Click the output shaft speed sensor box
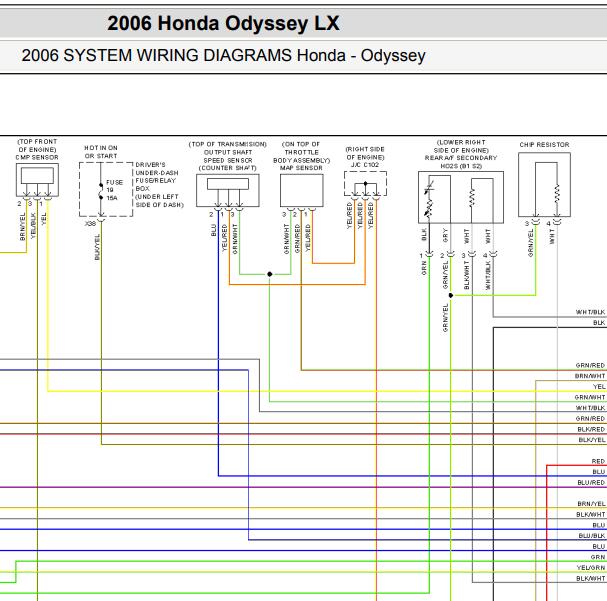The height and width of the screenshot is (601, 607). pyautogui.click(x=228, y=190)
